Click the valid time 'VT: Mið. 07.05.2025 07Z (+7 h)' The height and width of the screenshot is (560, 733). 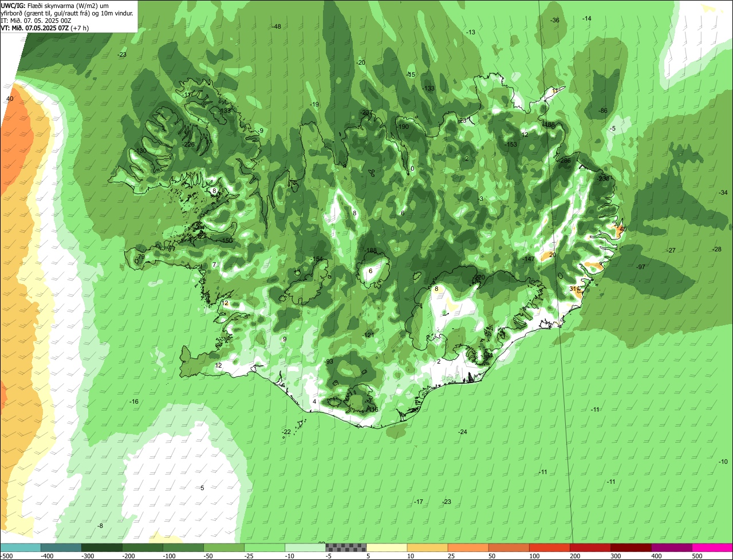click(x=44, y=27)
